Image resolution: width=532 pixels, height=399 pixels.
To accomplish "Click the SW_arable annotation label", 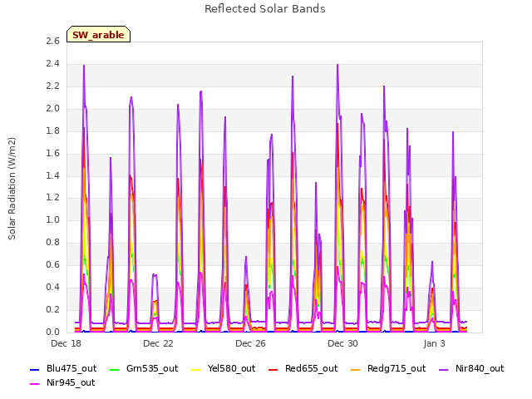I will click(x=98, y=35).
